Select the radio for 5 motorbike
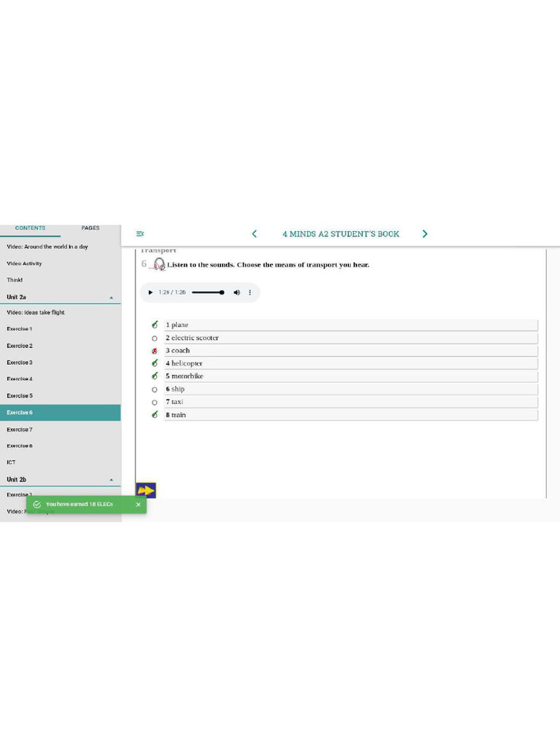560x747 pixels. pyautogui.click(x=155, y=376)
